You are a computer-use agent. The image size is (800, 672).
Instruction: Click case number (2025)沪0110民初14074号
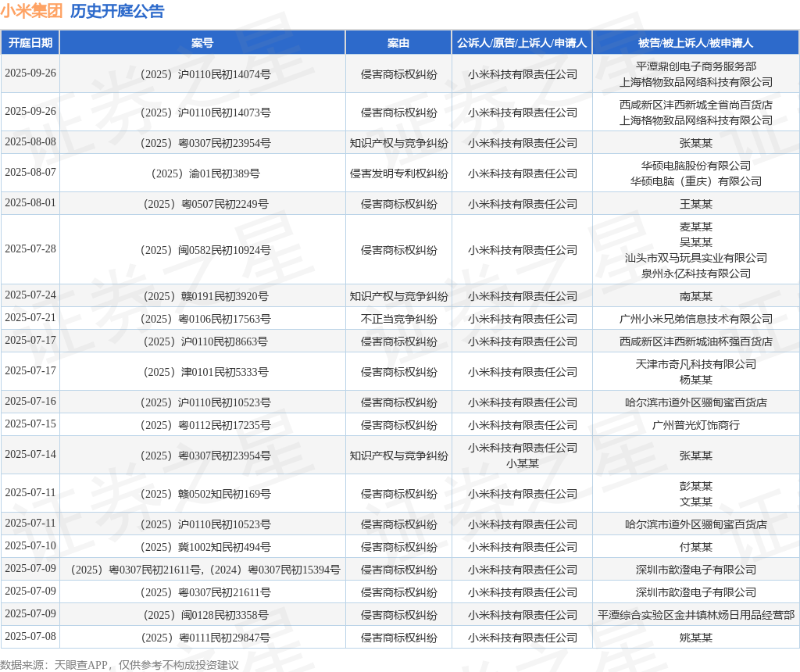[x=205, y=74]
